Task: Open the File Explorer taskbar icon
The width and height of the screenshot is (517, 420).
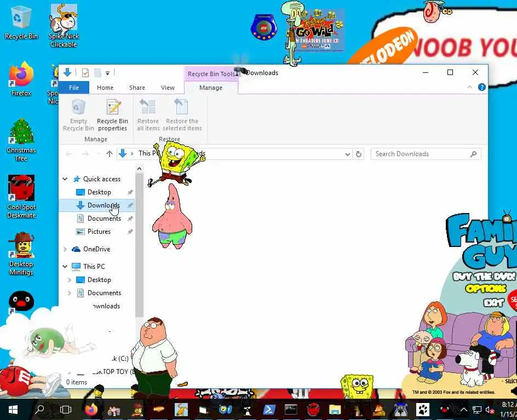Action: pyautogui.click(x=335, y=410)
